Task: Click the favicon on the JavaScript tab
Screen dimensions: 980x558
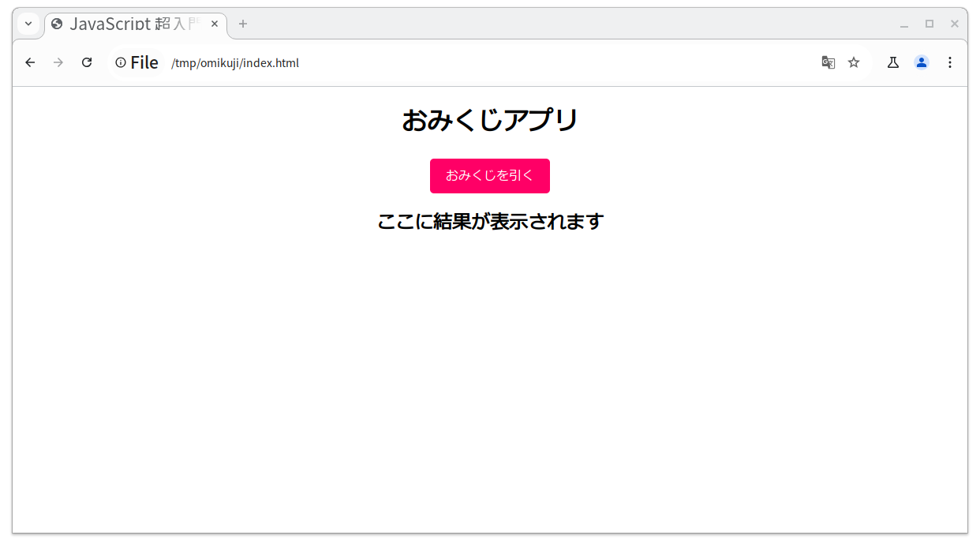Action: click(x=55, y=24)
